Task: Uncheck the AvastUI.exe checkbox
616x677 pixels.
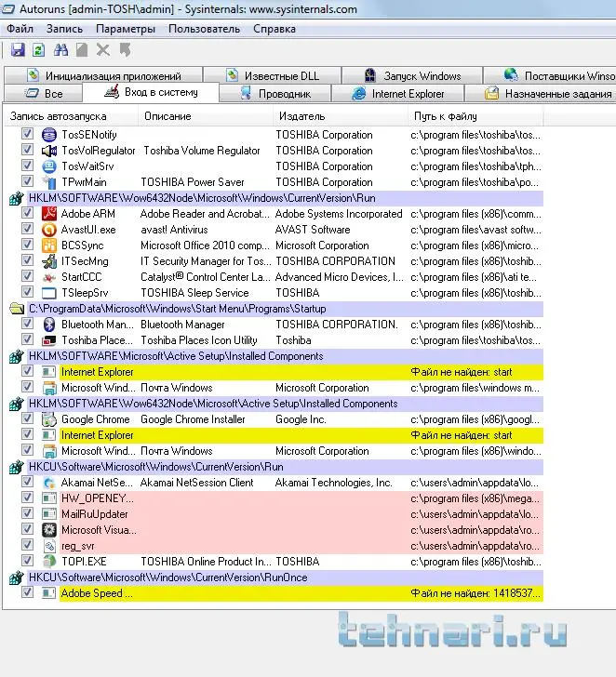Action: 27,229
